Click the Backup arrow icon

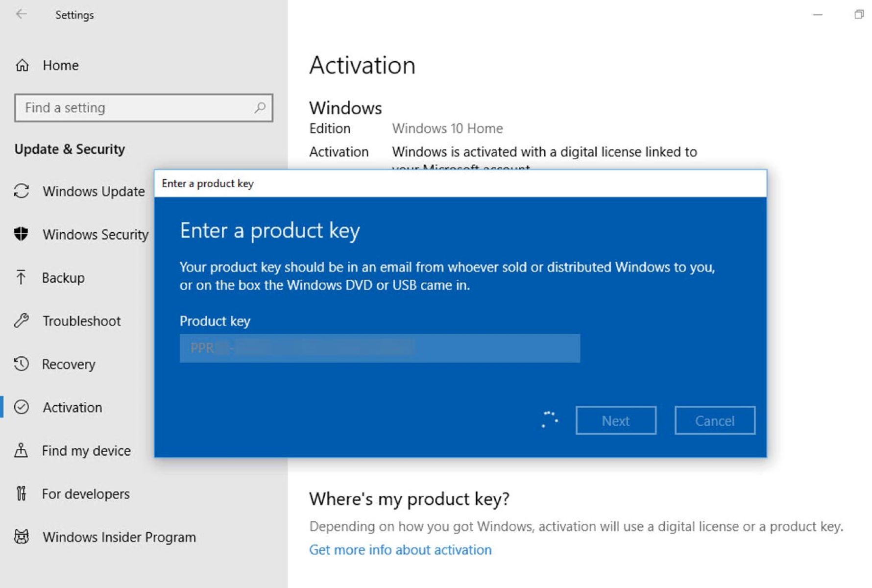21,277
